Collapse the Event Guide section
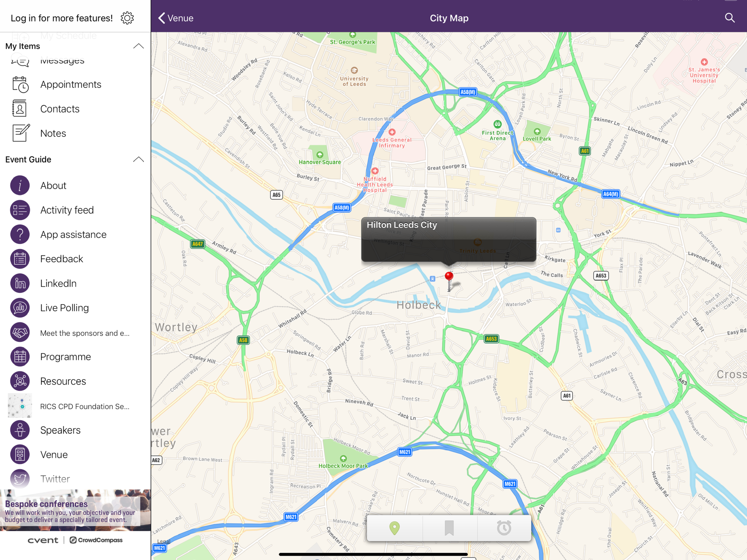 click(x=138, y=159)
